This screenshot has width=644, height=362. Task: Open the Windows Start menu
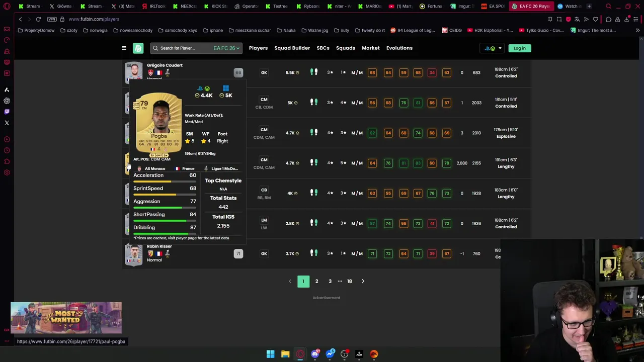click(x=270, y=354)
